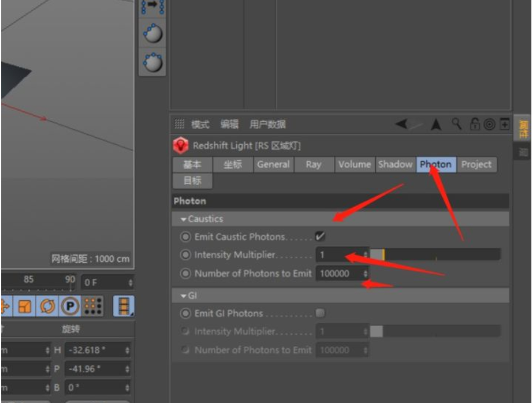Click the new attribute panel plus icon
Screen dimensions: 532x403
coord(504,124)
